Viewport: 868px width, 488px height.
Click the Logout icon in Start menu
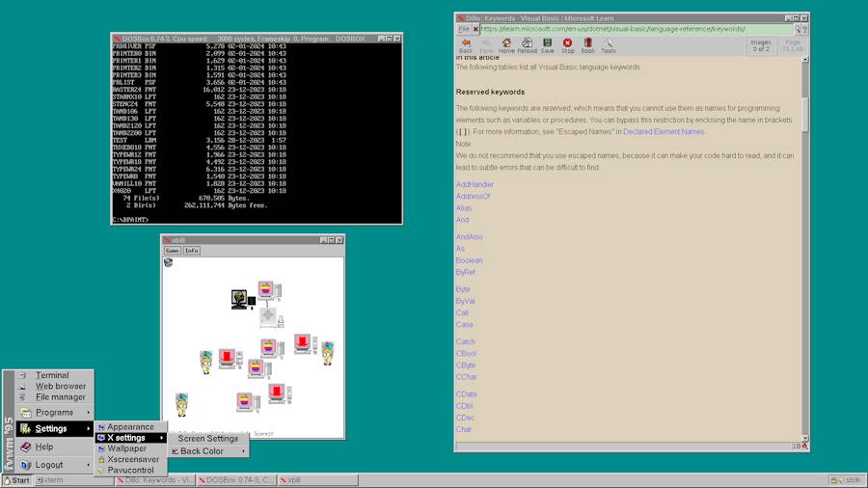click(25, 465)
